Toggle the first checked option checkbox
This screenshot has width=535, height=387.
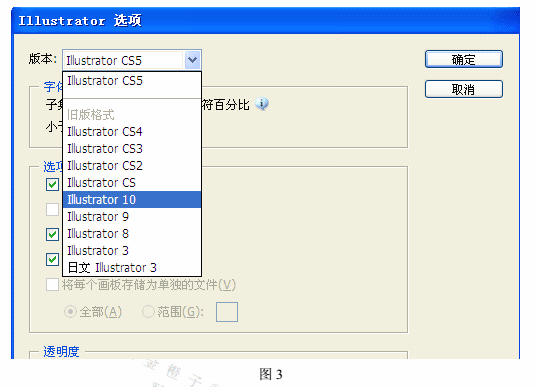(x=53, y=185)
